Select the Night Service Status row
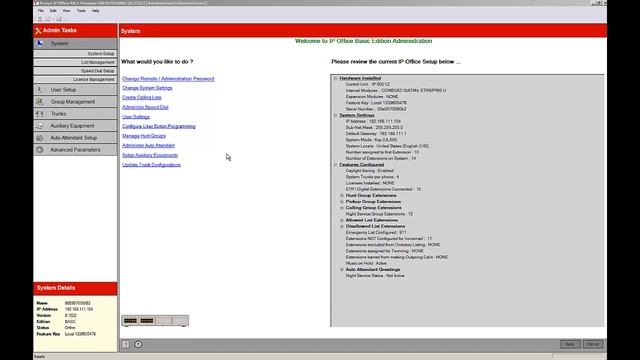Screen dimensions: 640x360 pyautogui.click(x=375, y=276)
